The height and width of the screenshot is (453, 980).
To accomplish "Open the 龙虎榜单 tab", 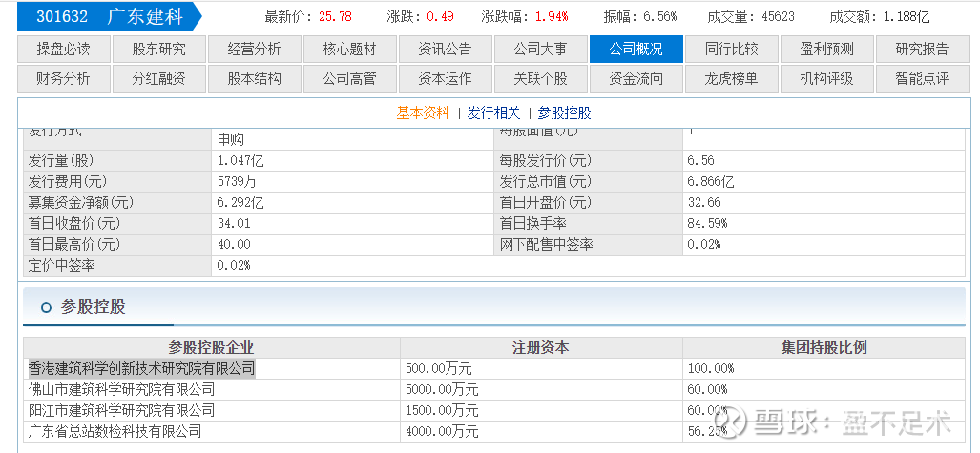I will point(732,79).
